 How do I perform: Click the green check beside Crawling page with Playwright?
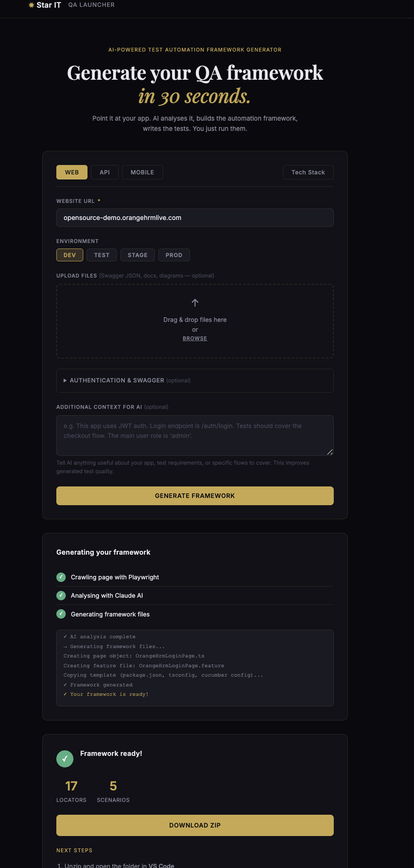pyautogui.click(x=61, y=577)
